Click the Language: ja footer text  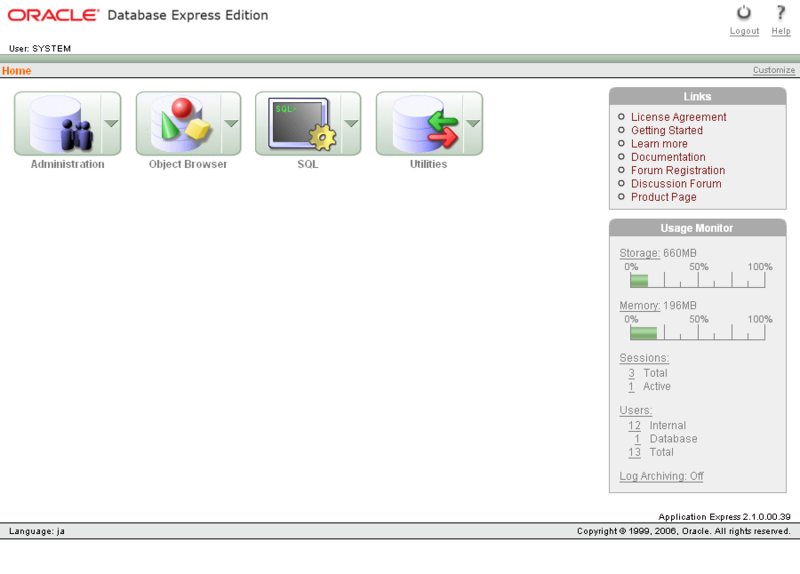(x=37, y=531)
